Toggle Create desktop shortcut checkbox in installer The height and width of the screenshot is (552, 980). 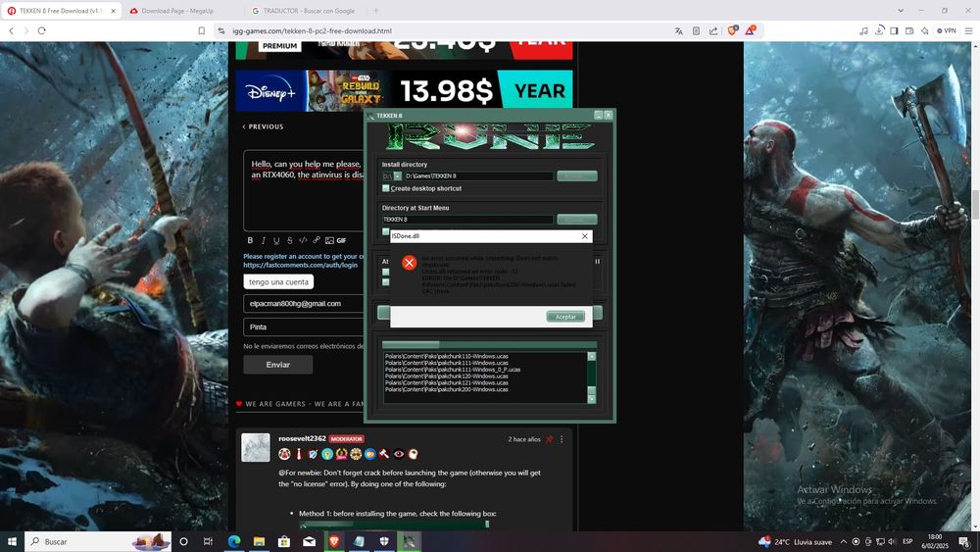pyautogui.click(x=385, y=188)
